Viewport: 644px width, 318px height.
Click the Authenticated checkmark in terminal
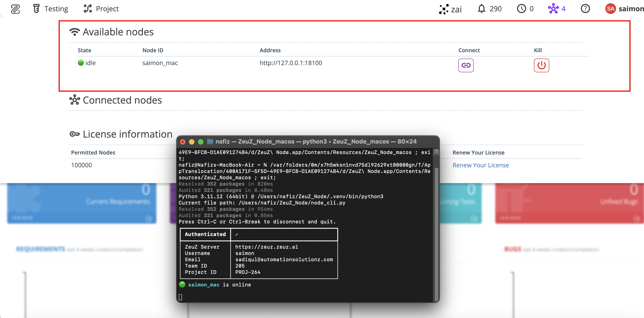pos(237,234)
